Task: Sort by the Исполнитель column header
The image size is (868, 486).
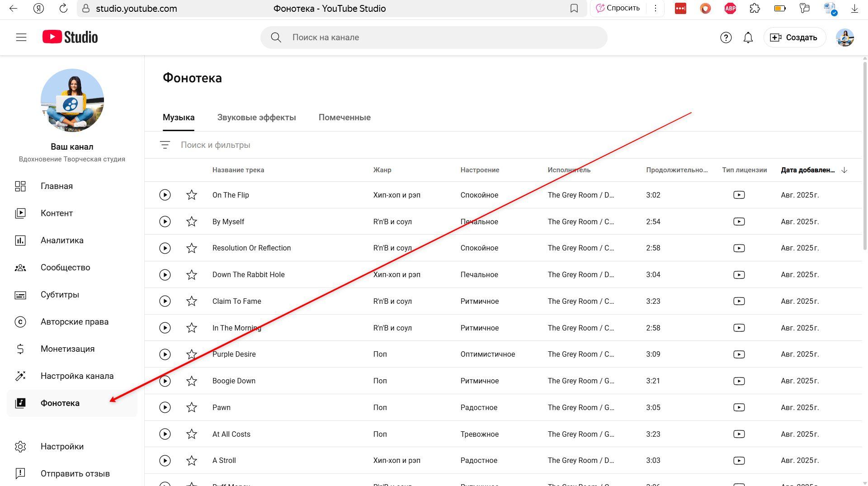Action: pos(569,170)
